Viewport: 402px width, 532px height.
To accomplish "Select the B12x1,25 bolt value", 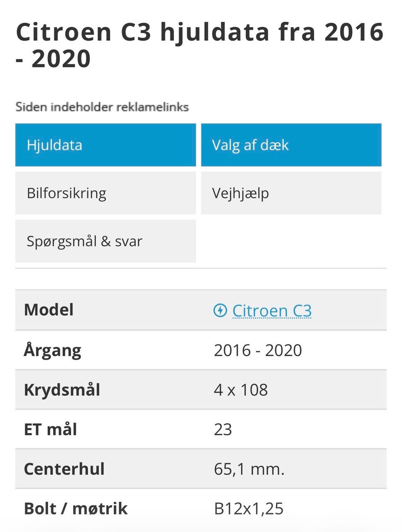I will coord(249,509).
